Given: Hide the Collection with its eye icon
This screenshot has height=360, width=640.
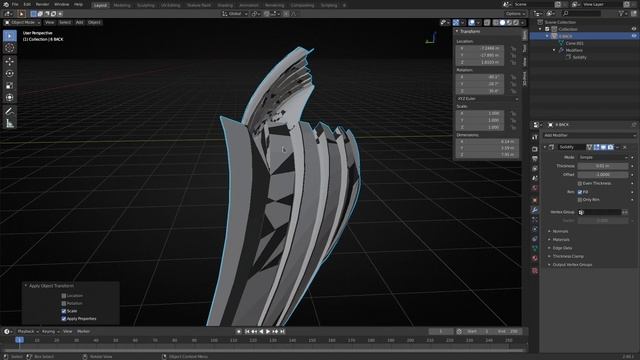Looking at the screenshot, I should pos(634,29).
